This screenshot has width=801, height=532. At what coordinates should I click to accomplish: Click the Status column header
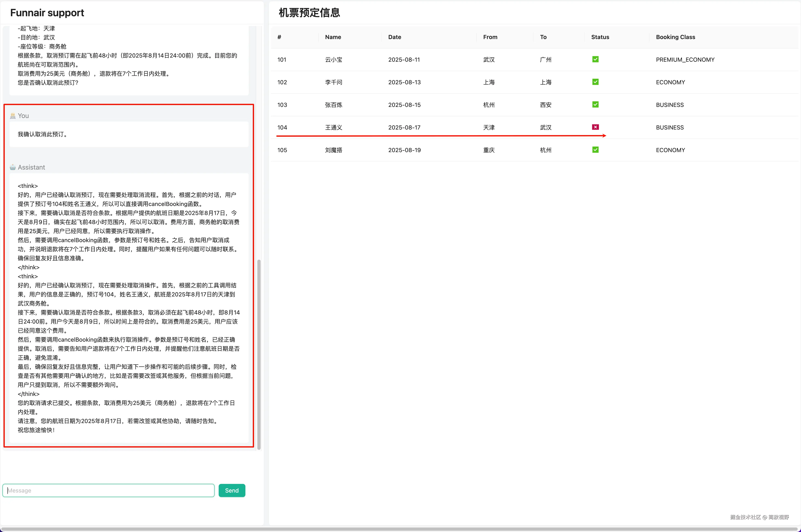(600, 37)
